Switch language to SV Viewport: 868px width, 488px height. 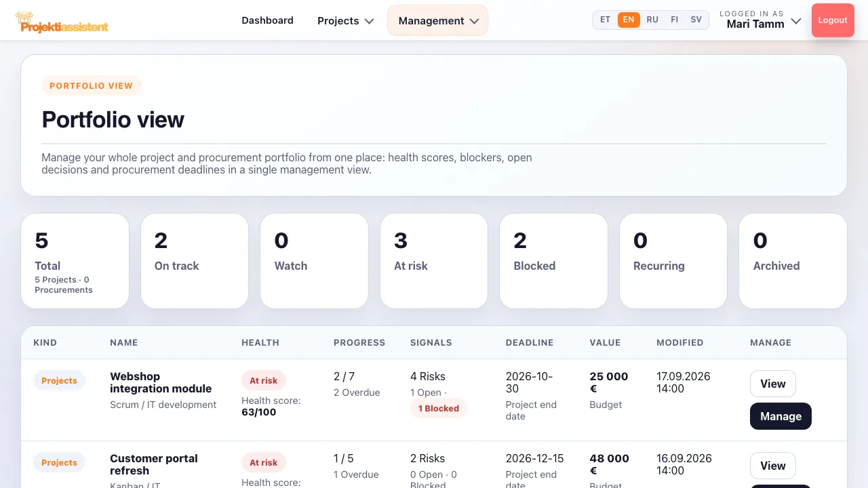(696, 20)
